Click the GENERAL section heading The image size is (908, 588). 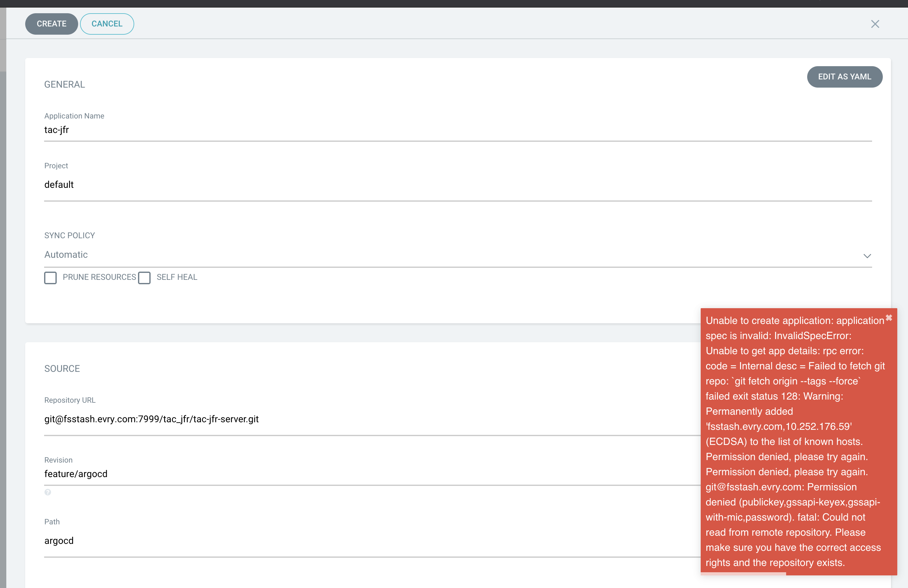click(x=64, y=84)
